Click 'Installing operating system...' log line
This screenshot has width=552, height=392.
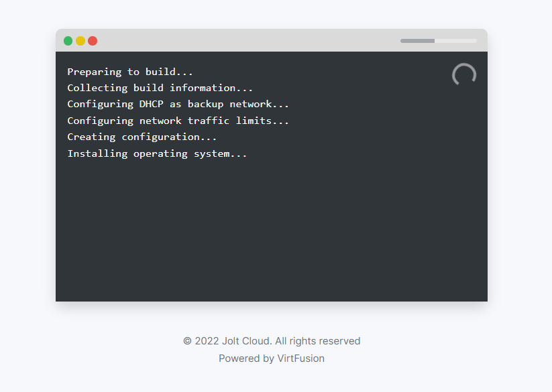[157, 153]
